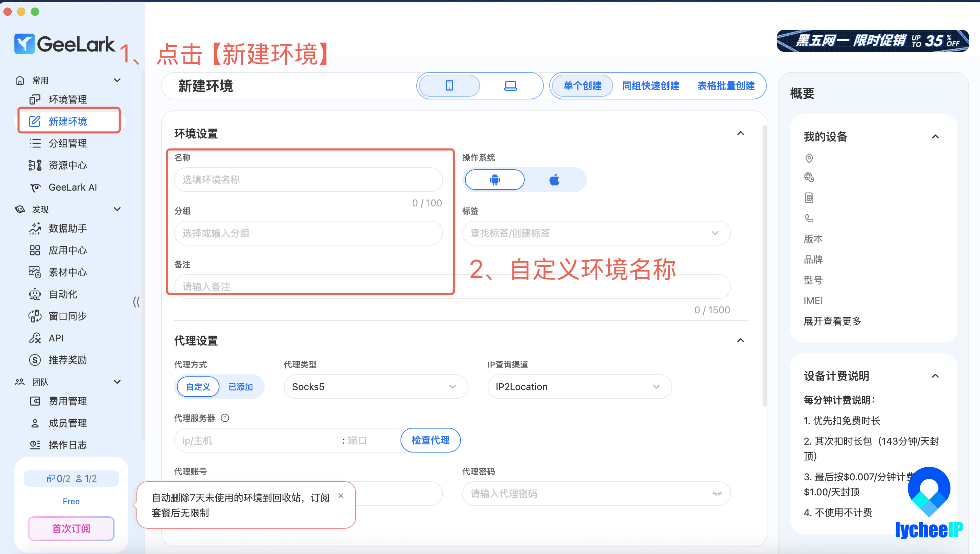Collapse the sidebar with double-chevron icon
Image resolution: width=980 pixels, height=554 pixels.
(136, 302)
